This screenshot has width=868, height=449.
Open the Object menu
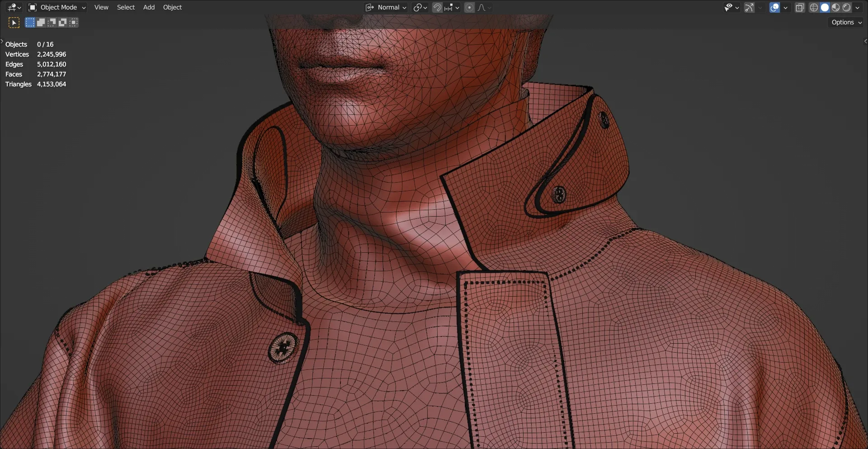pyautogui.click(x=172, y=7)
